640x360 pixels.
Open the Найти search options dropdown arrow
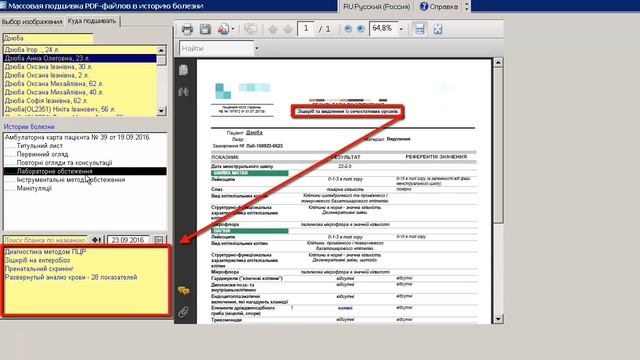click(257, 48)
